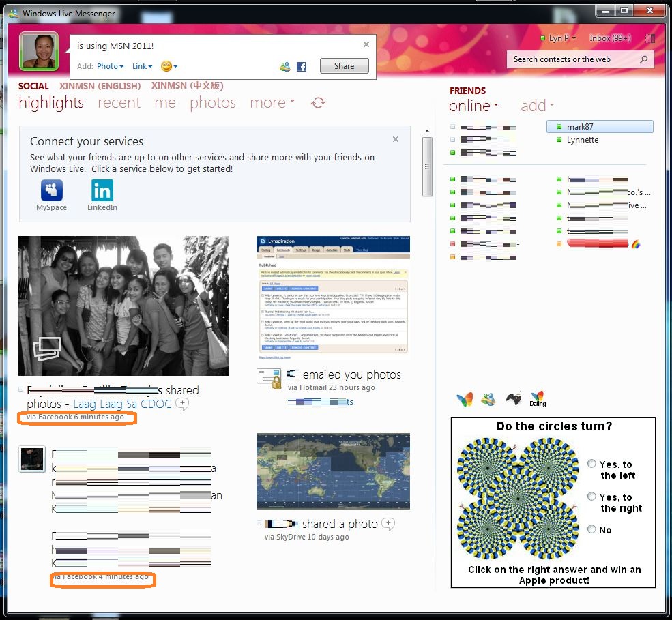Open the world map photo thumbnail
This screenshot has width=672, height=620.
pyautogui.click(x=333, y=471)
